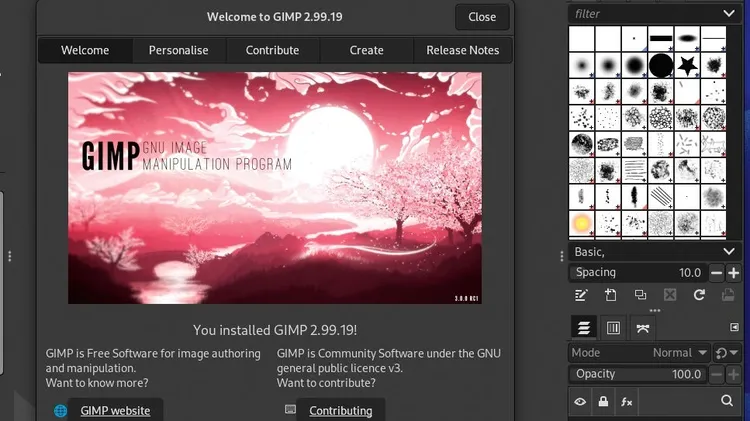Viewport: 750px width, 421px height.
Task: Select the star-shaped brush
Action: [x=687, y=65]
